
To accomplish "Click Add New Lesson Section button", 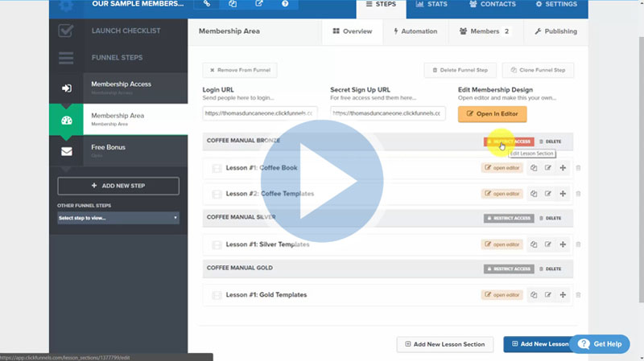I will (x=444, y=344).
